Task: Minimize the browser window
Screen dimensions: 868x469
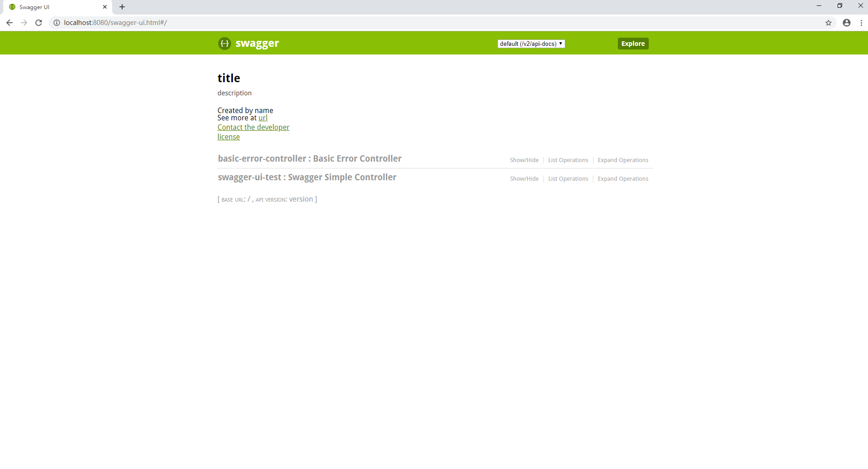Action: pos(819,6)
